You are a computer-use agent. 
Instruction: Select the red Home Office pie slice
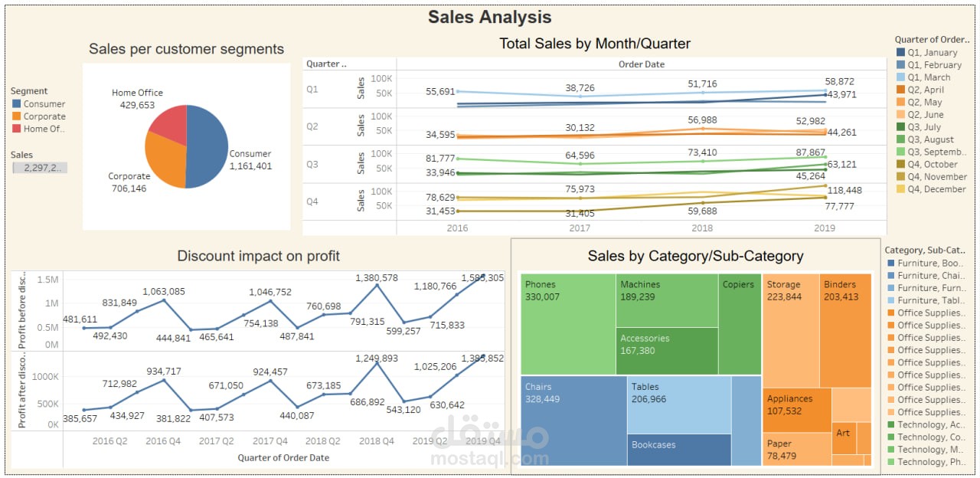point(170,124)
